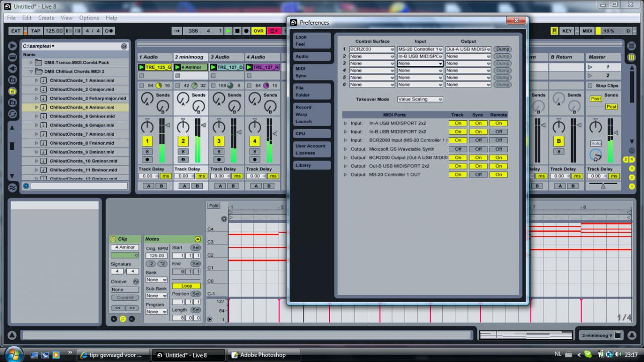
Task: Arm the 2 minimoog track
Action: pos(183,159)
